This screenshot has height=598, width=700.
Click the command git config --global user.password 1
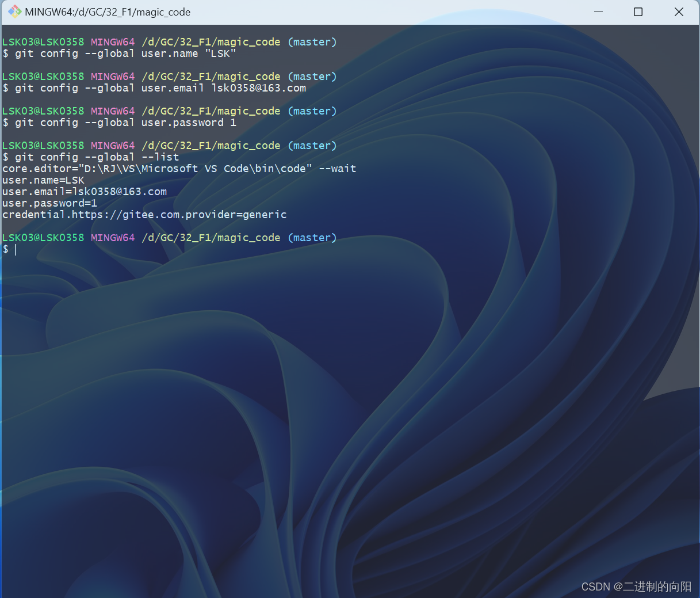[125, 123]
